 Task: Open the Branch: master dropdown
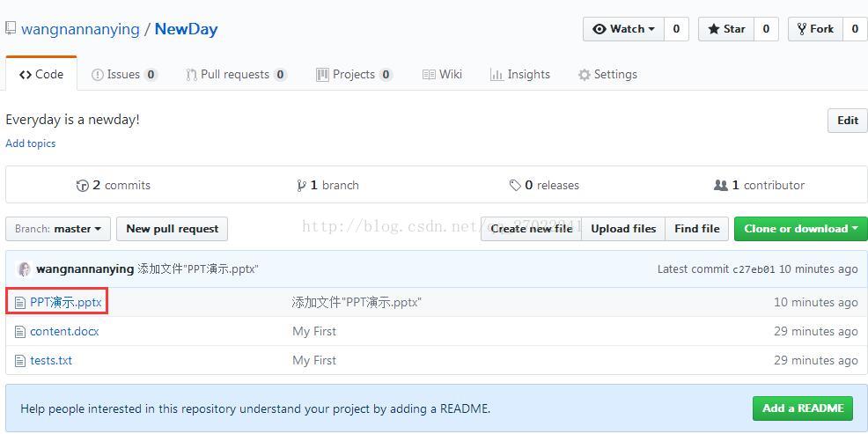[x=58, y=229]
